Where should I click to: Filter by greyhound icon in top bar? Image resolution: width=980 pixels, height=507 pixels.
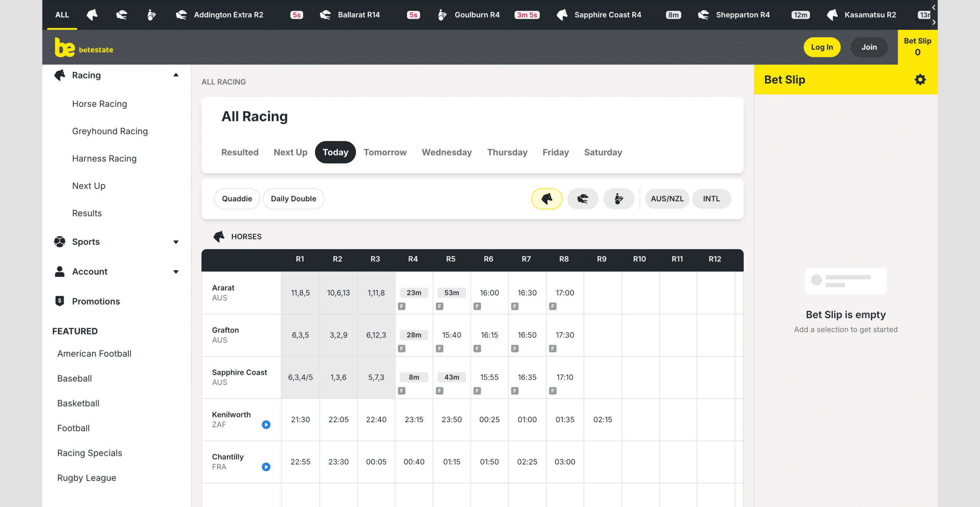click(x=122, y=15)
